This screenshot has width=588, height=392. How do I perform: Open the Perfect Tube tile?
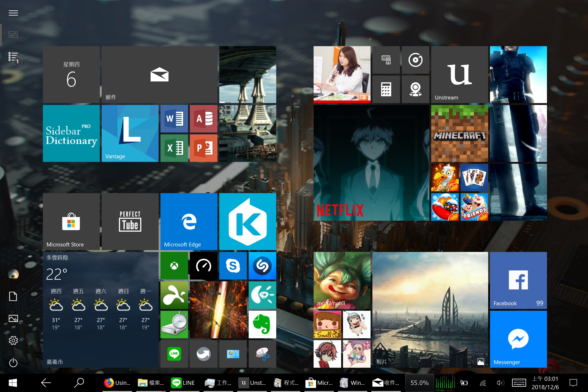pos(130,222)
